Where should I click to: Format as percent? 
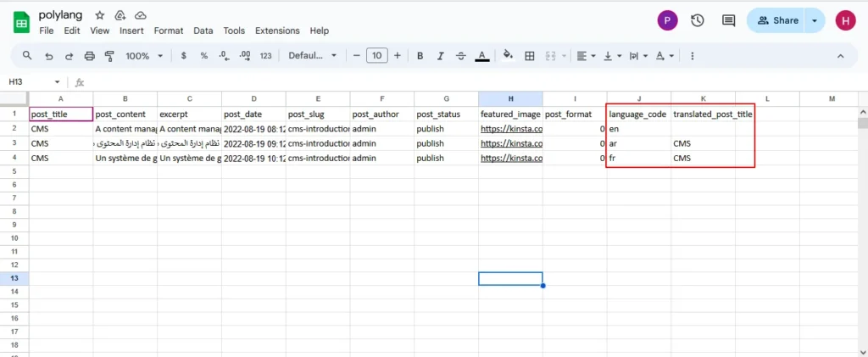203,56
